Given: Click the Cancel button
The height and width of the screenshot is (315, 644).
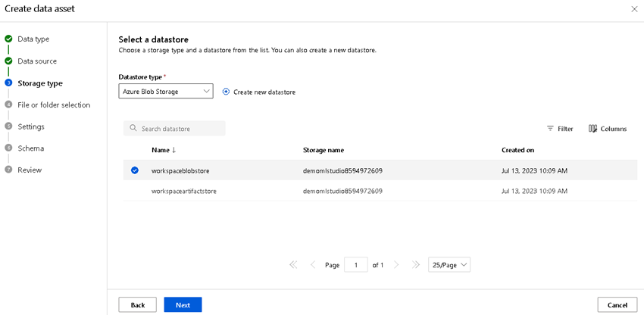Looking at the screenshot, I should (x=617, y=304).
